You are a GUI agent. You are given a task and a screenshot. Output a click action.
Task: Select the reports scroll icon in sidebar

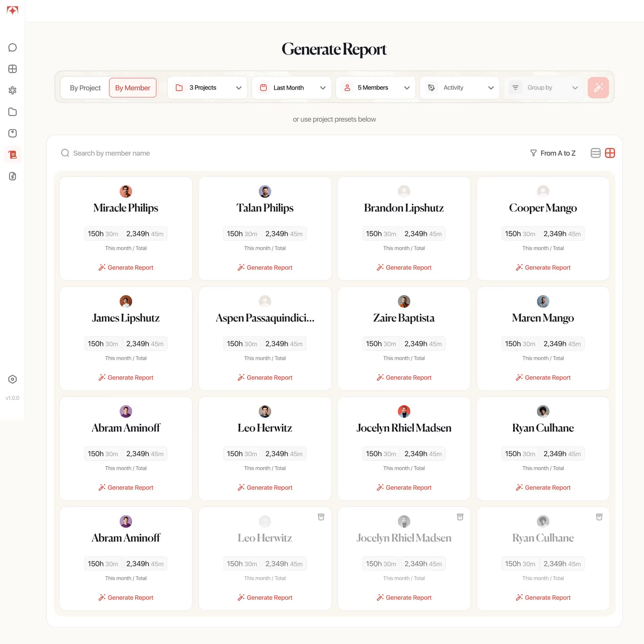[12, 155]
